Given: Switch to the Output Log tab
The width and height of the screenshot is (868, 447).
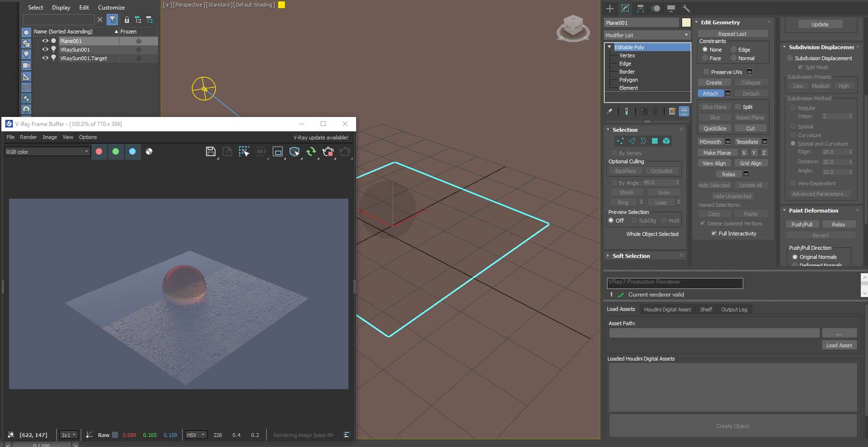Looking at the screenshot, I should click(x=734, y=309).
